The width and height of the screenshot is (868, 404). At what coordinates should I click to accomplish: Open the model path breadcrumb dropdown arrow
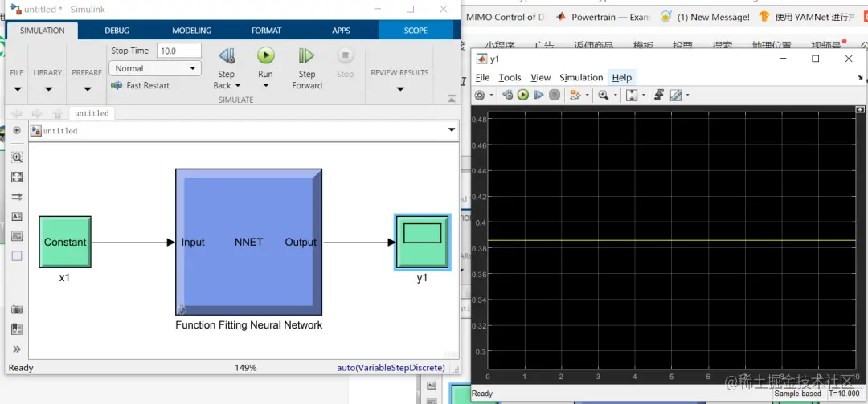[x=452, y=131]
